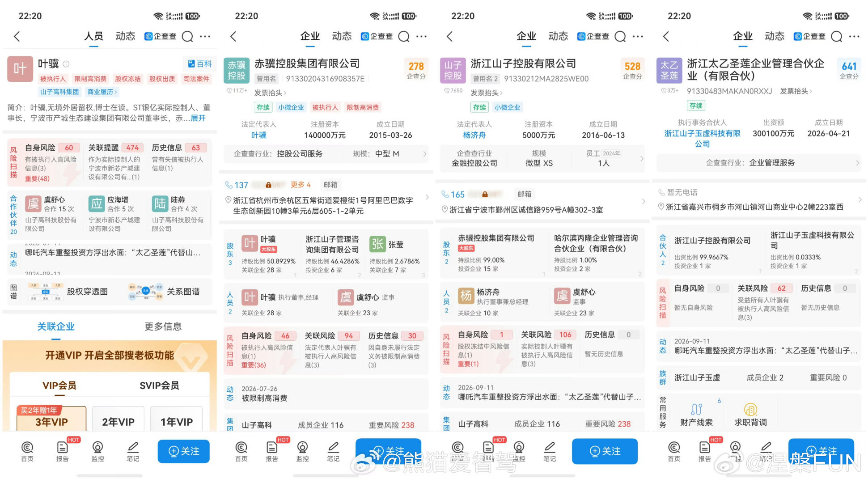Open 关联提醒 474 card
The image size is (868, 483).
point(115,162)
